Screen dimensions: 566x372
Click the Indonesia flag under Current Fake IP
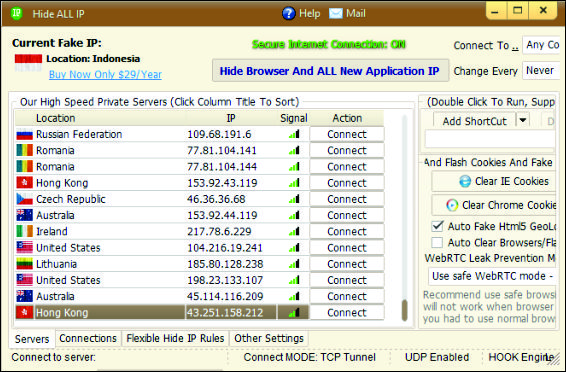pyautogui.click(x=28, y=63)
